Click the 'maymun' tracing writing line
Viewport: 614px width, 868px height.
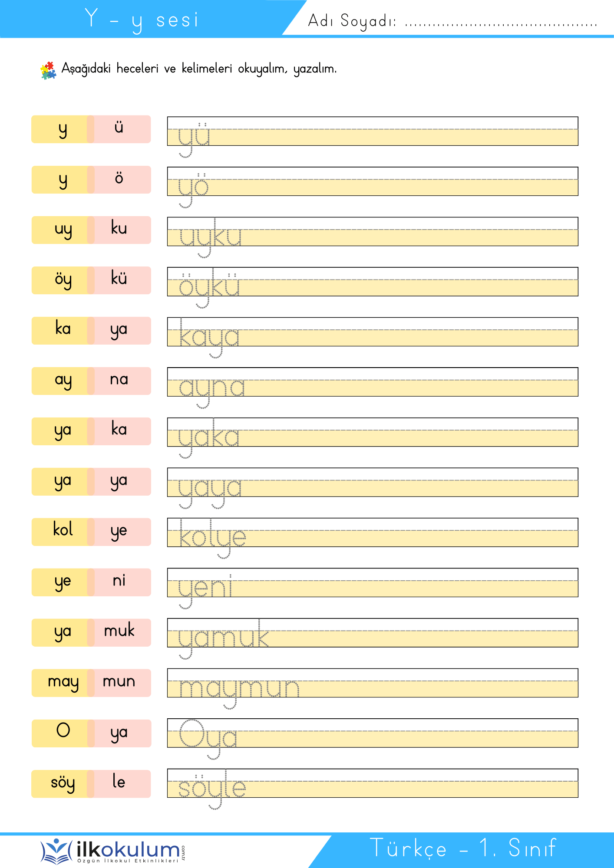pyautogui.click(x=373, y=683)
